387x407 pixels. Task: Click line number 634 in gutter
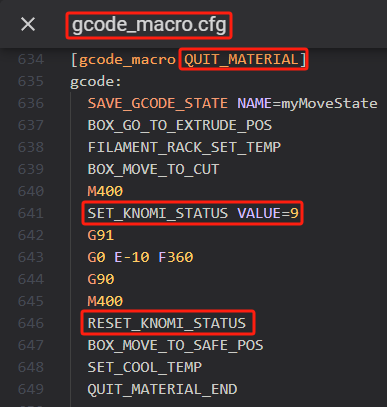31,59
